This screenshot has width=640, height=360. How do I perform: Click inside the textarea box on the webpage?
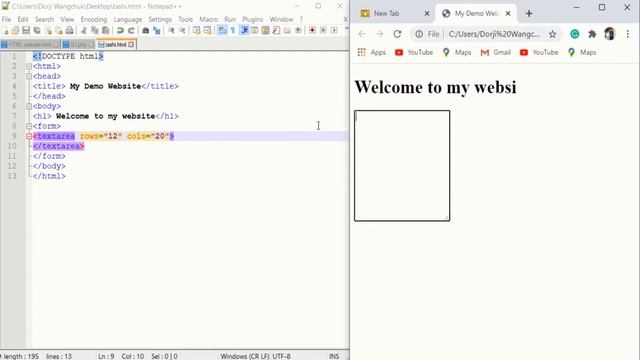(402, 166)
